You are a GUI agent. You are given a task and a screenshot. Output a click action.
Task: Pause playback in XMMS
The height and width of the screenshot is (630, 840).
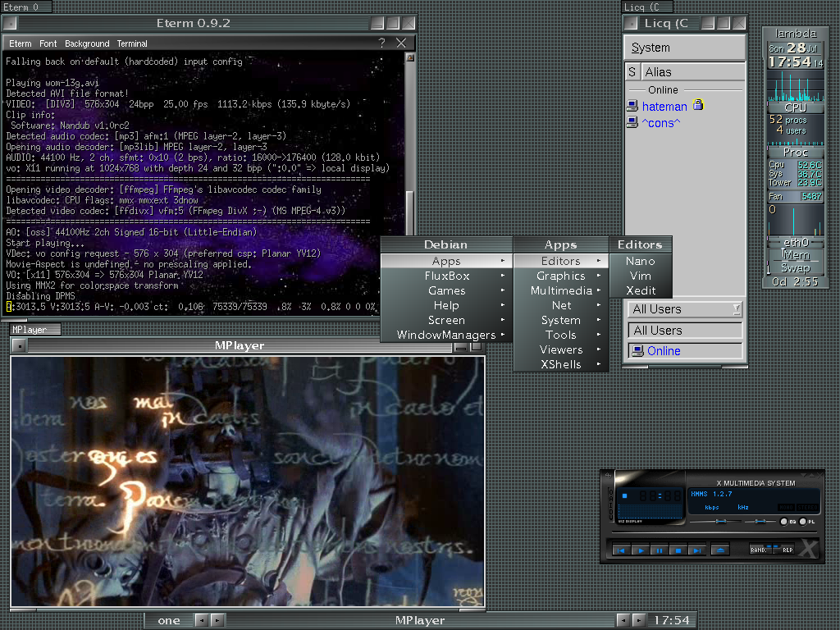pyautogui.click(x=659, y=550)
